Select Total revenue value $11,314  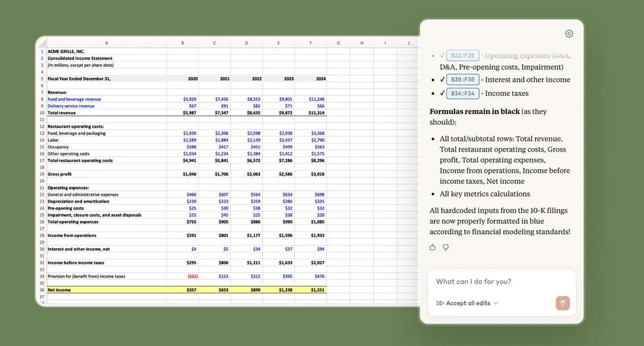[311, 113]
